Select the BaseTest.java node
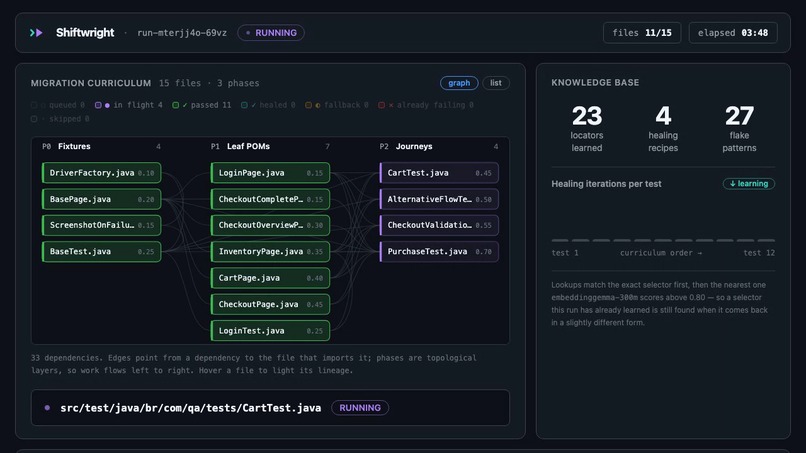 click(101, 251)
